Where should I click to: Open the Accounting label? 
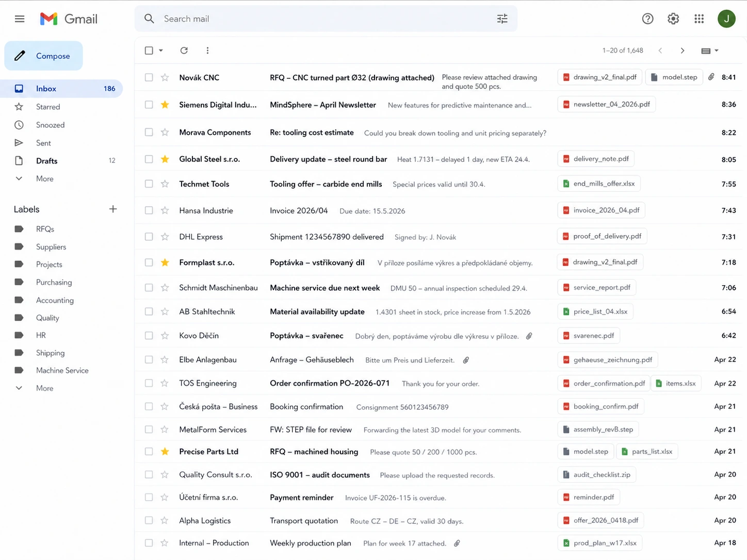coord(55,300)
